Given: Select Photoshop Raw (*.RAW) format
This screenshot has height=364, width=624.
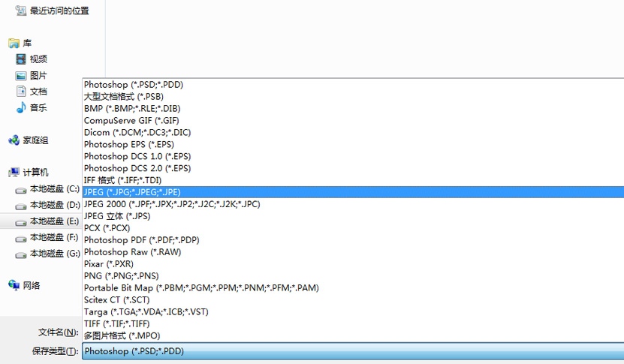Looking at the screenshot, I should click(x=354, y=252).
